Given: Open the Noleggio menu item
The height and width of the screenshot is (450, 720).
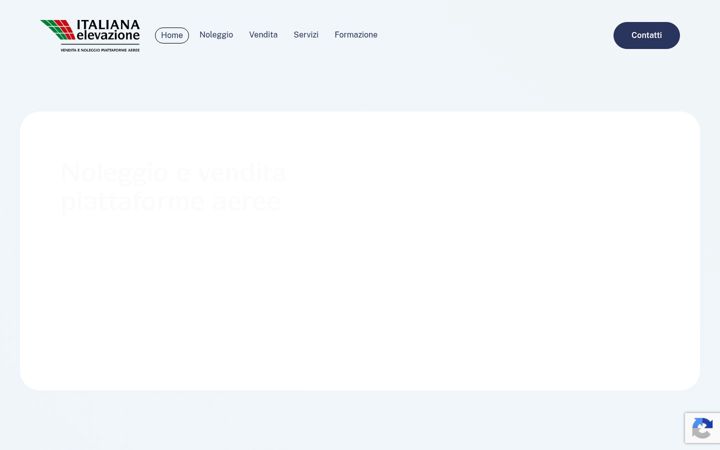Looking at the screenshot, I should (x=216, y=35).
